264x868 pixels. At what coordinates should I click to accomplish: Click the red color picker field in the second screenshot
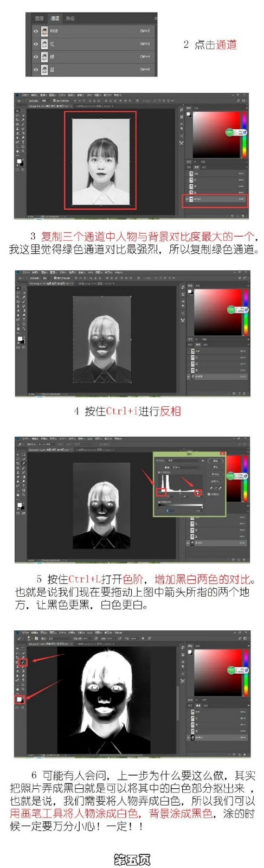tap(217, 135)
